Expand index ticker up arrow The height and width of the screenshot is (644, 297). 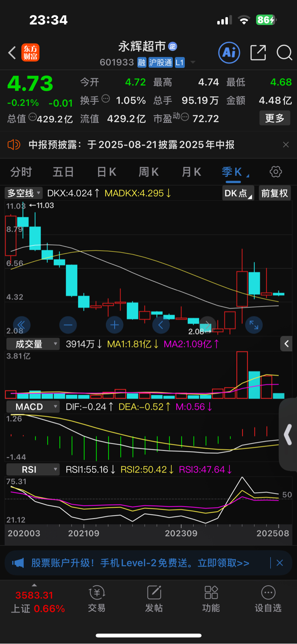(x=34, y=585)
